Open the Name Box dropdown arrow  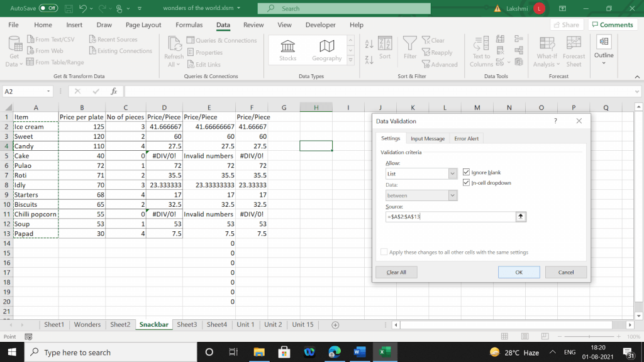tap(49, 91)
